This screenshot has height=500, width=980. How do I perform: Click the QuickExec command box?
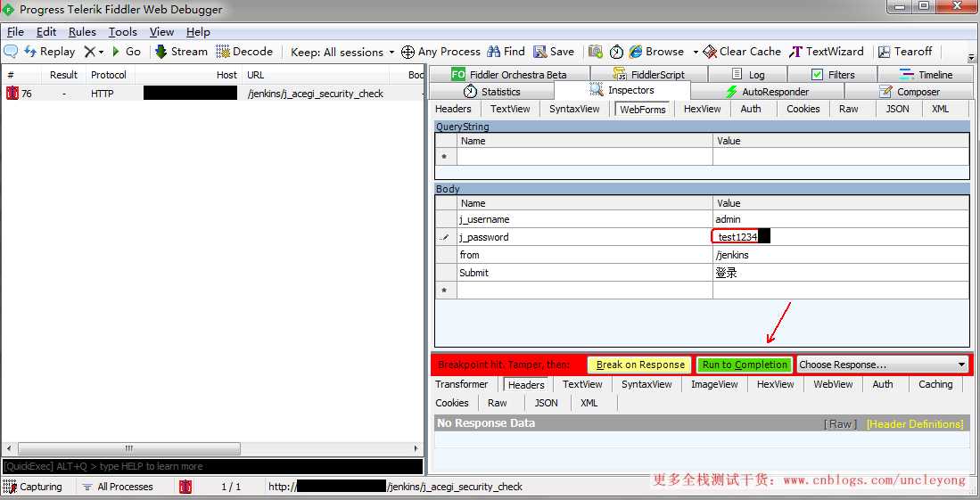pyautogui.click(x=212, y=466)
